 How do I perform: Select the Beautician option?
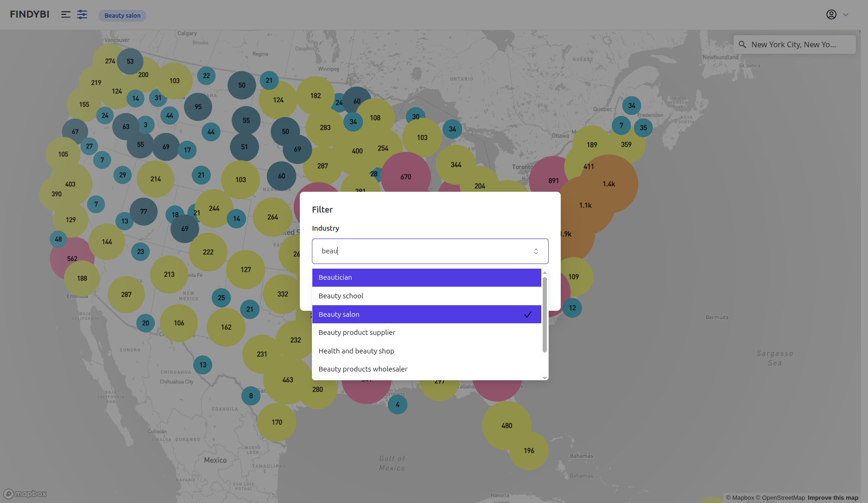point(427,277)
